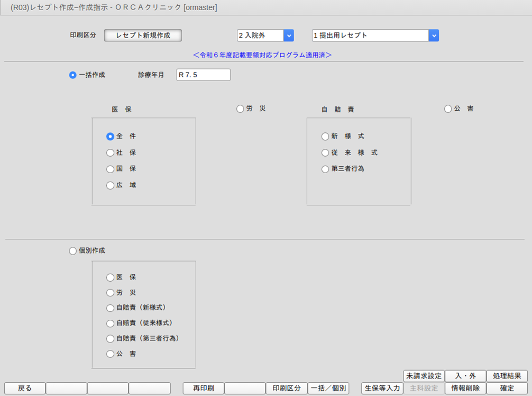The width and height of the screenshot is (532, 396).
Task: Select the 広域 radio option
Action: pos(110,186)
